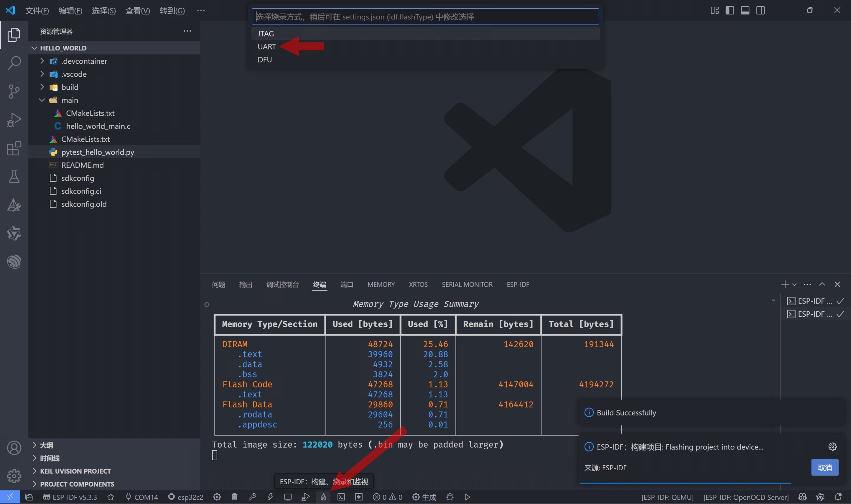The image size is (851, 504).
Task: Click the monitor device icon in status bar
Action: coord(288,497)
